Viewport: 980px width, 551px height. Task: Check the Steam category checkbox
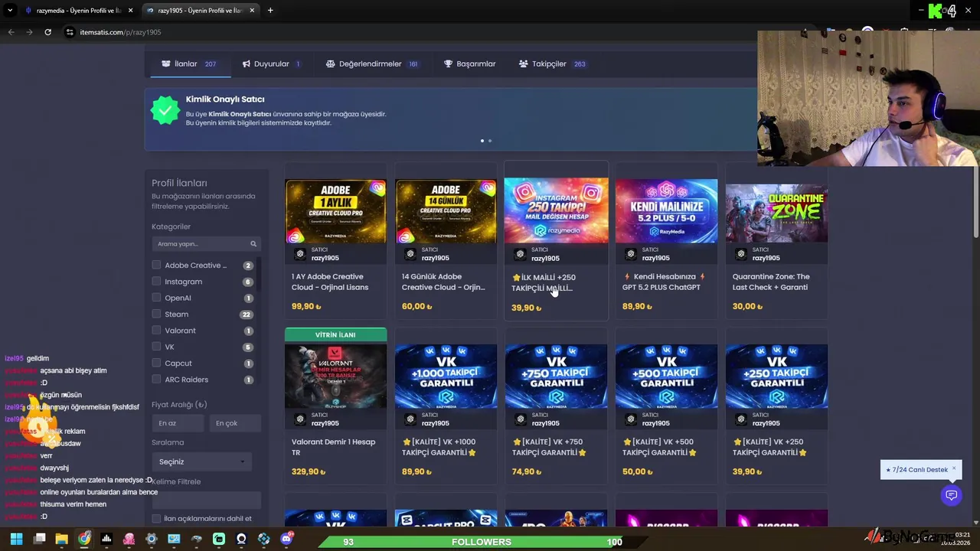pos(156,314)
